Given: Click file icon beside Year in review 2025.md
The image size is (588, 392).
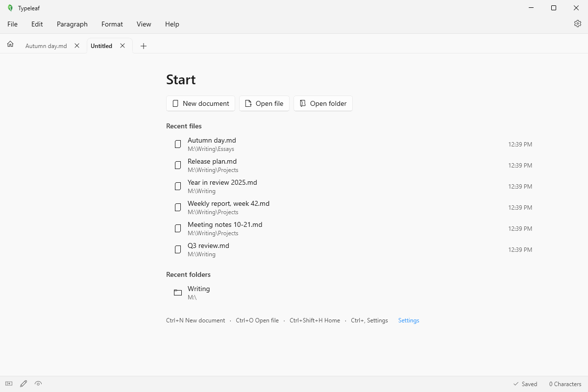Looking at the screenshot, I should [x=178, y=186].
